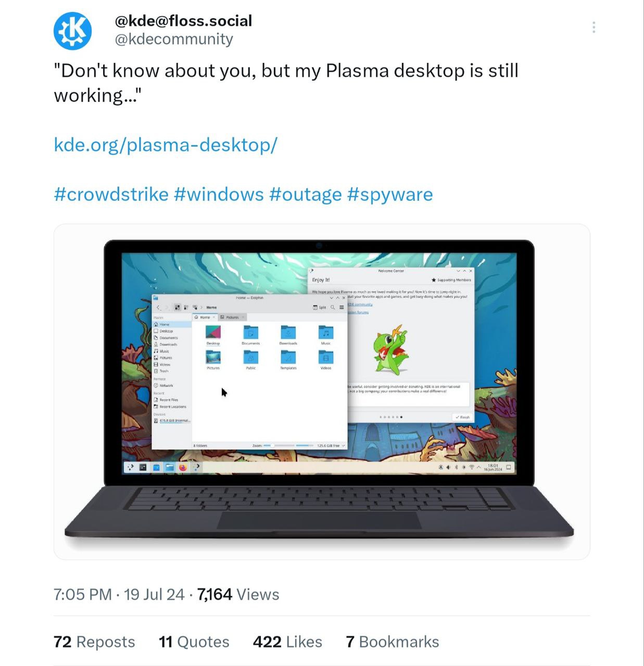The height and width of the screenshot is (666, 644).
Task: View the 72 Reposts list
Action: tap(94, 642)
